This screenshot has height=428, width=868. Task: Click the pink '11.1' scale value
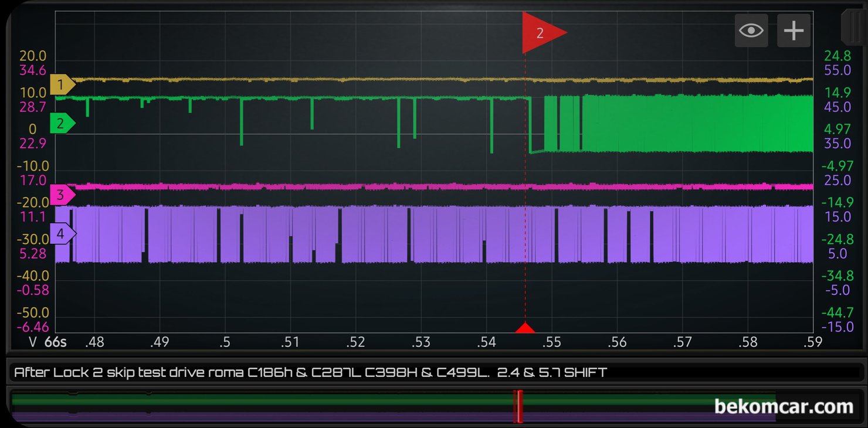tap(33, 217)
